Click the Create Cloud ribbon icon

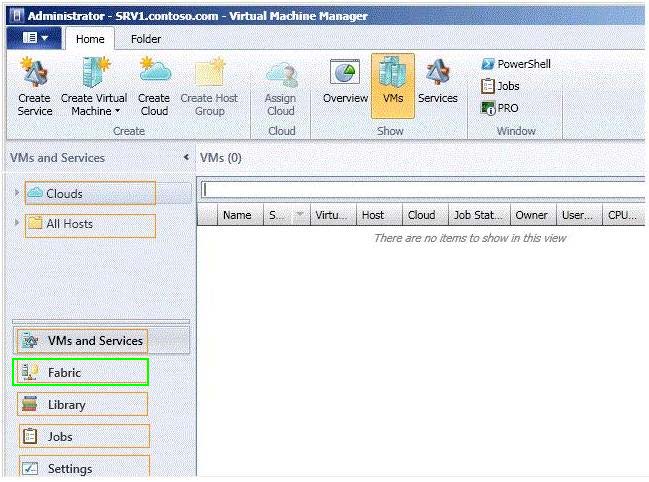(155, 70)
